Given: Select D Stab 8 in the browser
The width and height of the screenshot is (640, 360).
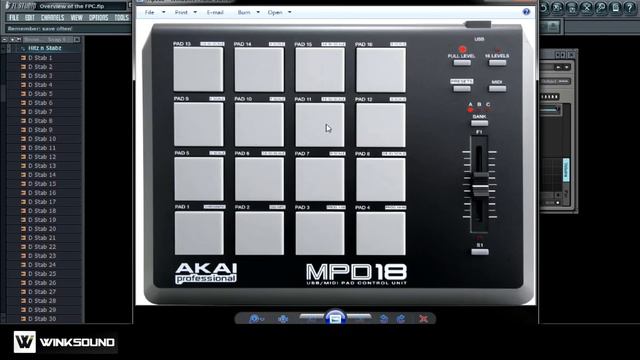Looking at the screenshot, I should 40,120.
